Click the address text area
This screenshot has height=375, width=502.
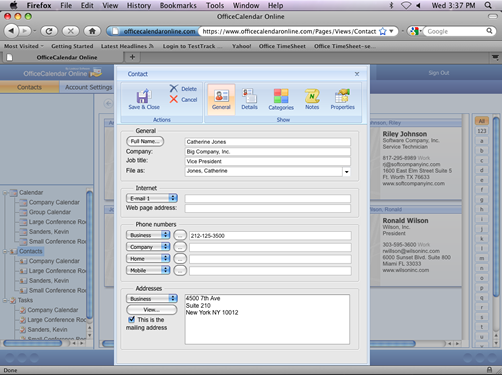(267, 319)
